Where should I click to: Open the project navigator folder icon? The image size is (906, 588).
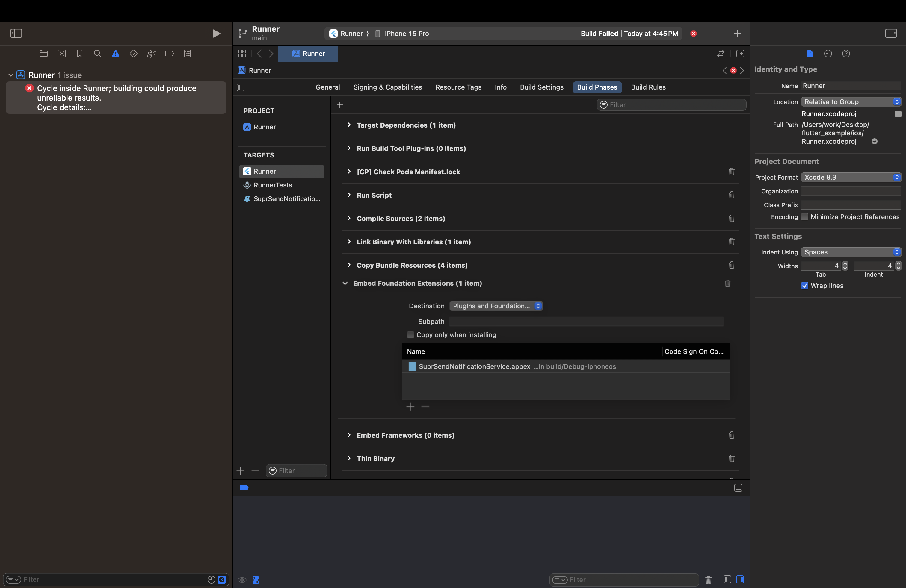(x=44, y=54)
